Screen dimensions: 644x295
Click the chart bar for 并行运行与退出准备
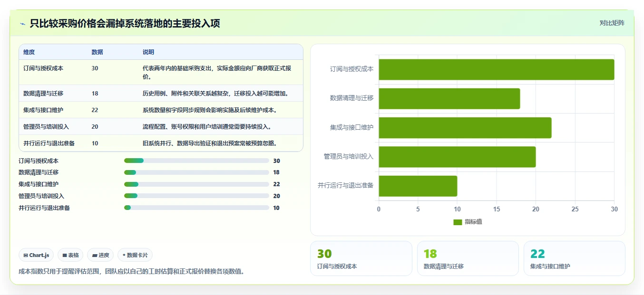click(x=418, y=186)
